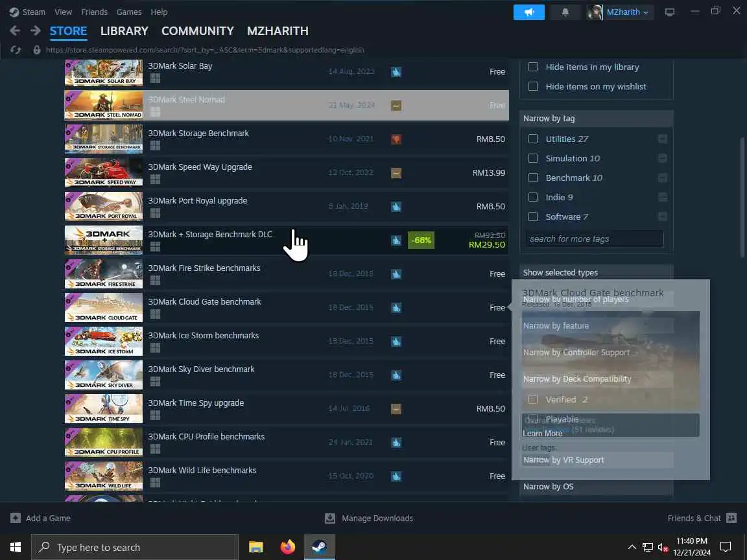Switch to the LIBRARY tab

click(x=124, y=31)
